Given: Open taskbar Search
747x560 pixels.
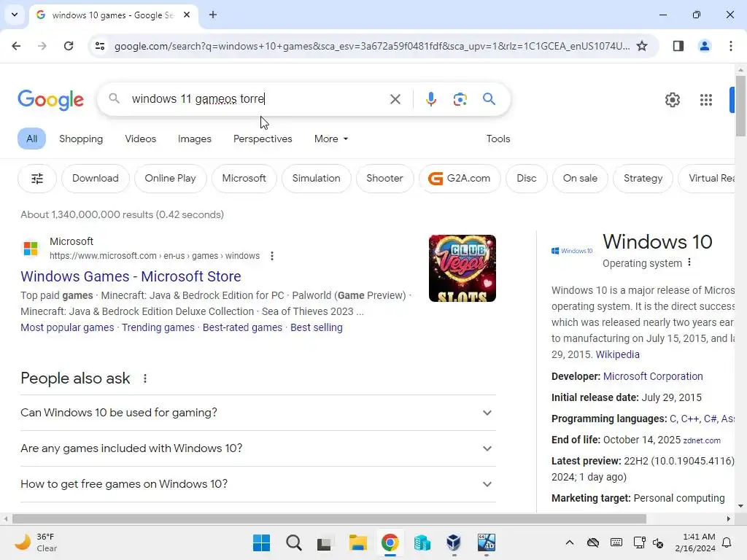Looking at the screenshot, I should pos(293,542).
